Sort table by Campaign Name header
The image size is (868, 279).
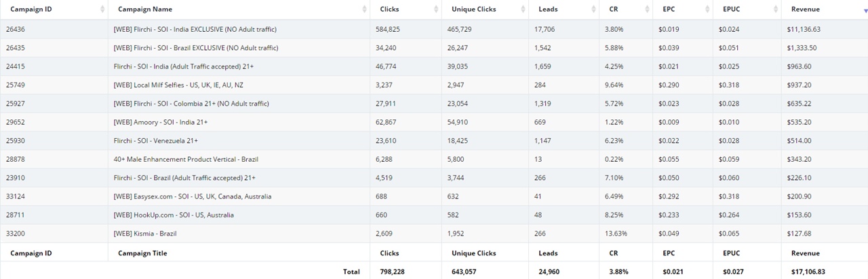[x=145, y=9]
